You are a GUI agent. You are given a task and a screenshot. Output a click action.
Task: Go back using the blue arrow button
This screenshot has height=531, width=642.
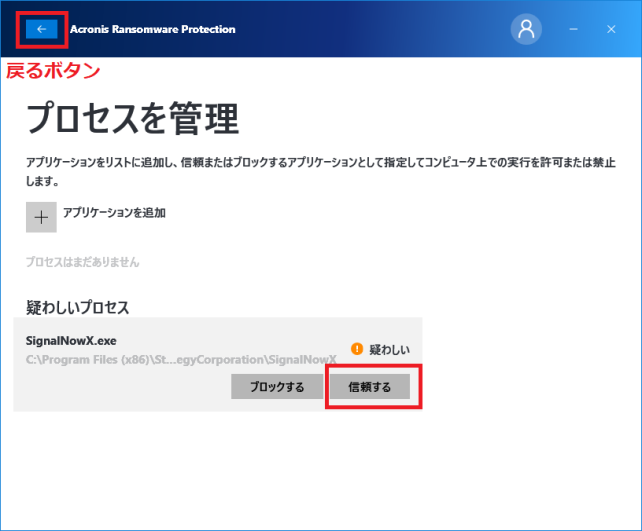click(41, 29)
